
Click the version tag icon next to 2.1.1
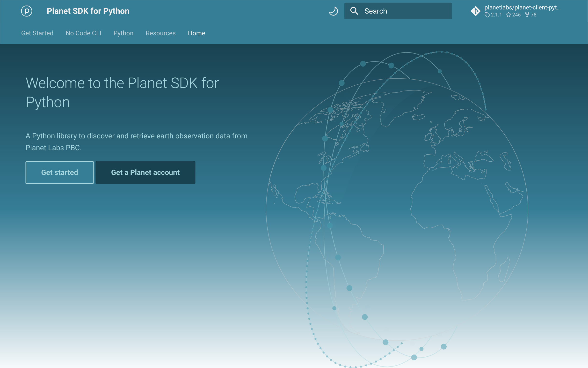point(487,15)
